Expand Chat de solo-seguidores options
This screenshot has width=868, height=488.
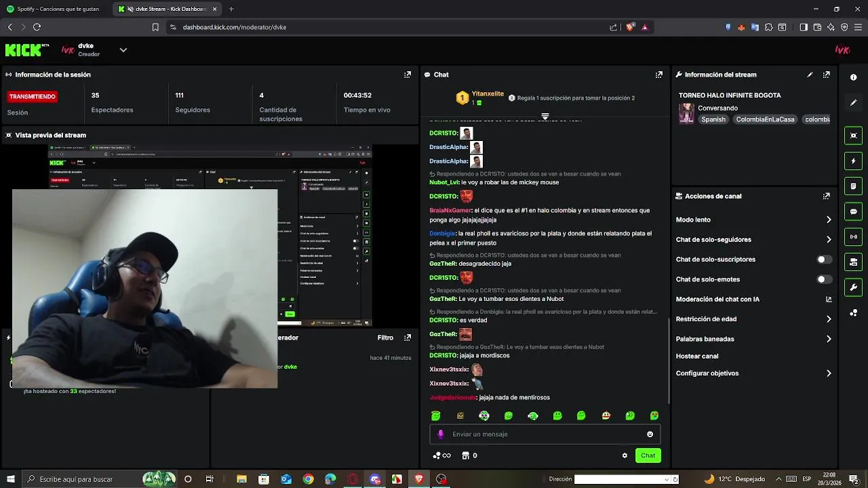(829, 239)
